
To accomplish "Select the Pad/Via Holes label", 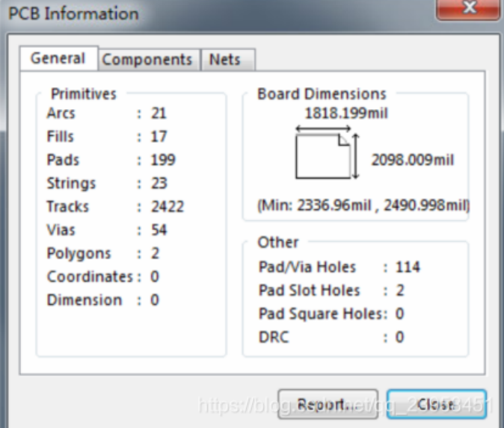I will pos(307,267).
